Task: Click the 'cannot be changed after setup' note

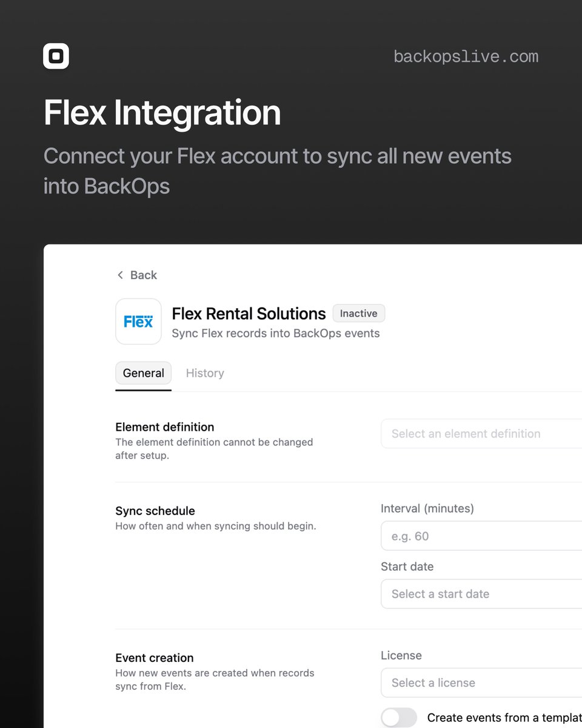Action: click(x=215, y=449)
